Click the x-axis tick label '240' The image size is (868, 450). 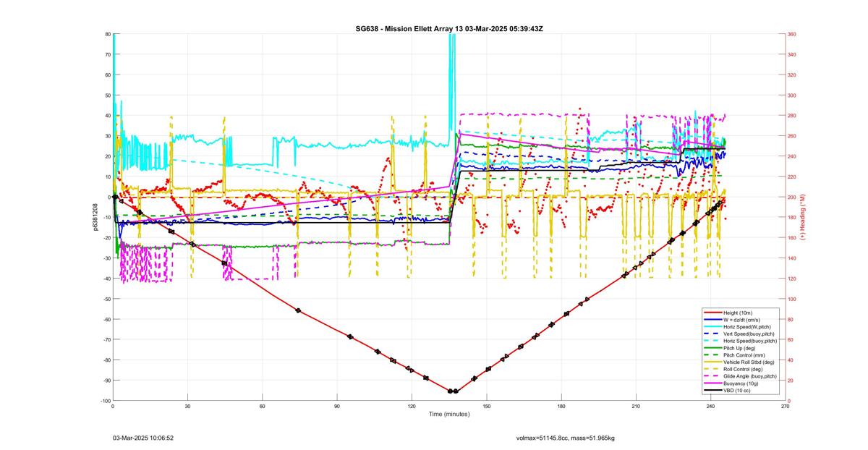710,406
